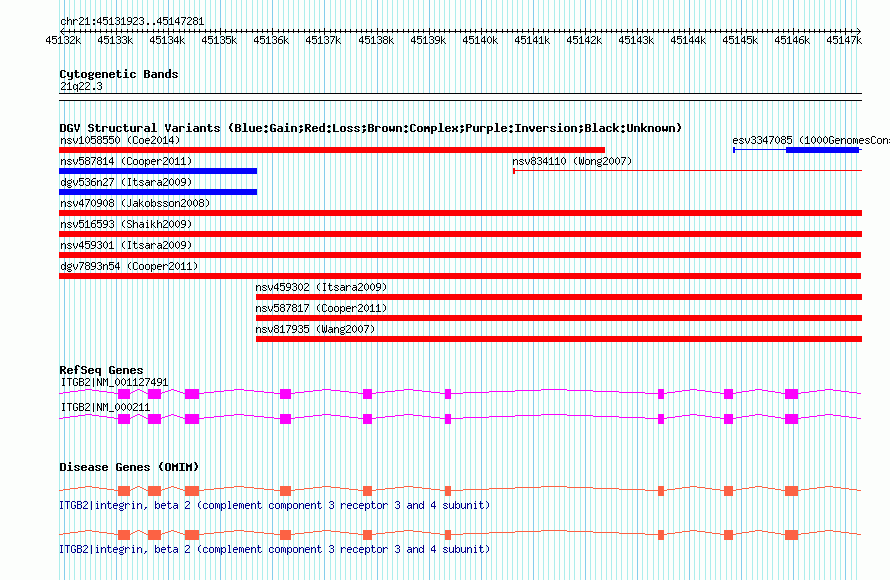The width and height of the screenshot is (890, 580).
Task: Click the ITGB2|NM_000211 transcript label
Action: point(106,407)
